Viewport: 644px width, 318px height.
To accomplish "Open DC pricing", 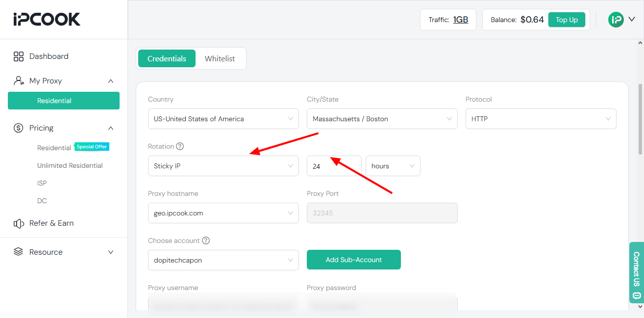I will click(x=42, y=201).
